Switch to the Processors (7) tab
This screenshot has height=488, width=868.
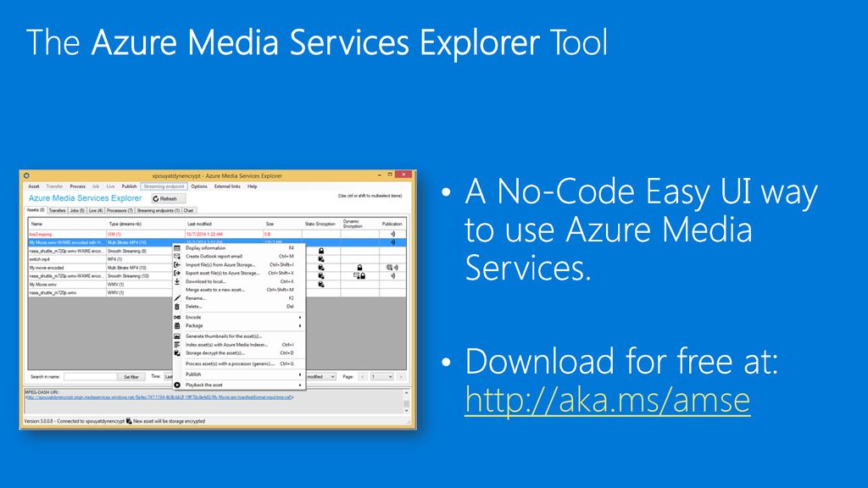[x=120, y=211]
